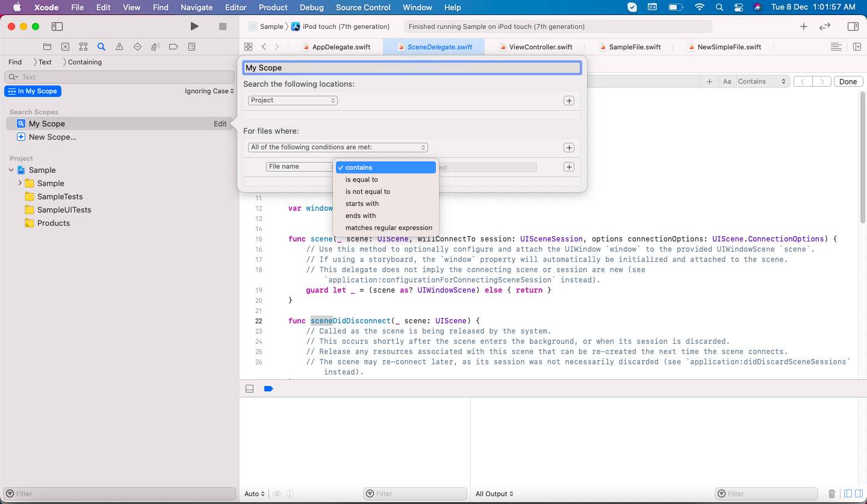Screen dimensions: 867x504
Task: Jump to next find result
Action: (822, 81)
